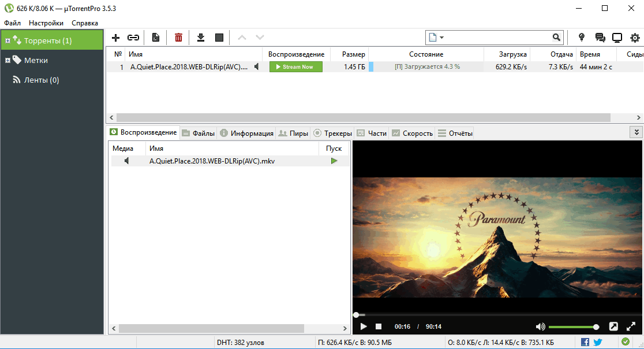Viewport: 644px width, 349px height.
Task: Stop the video in the player
Action: point(379,326)
